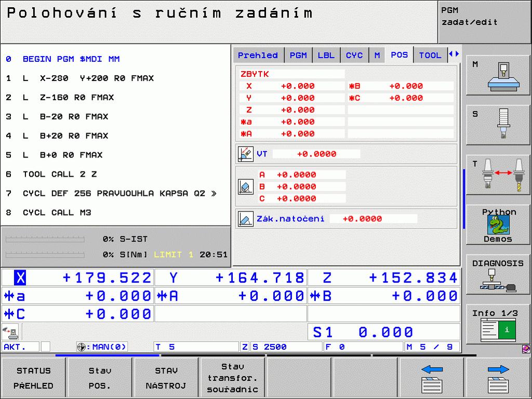The width and height of the screenshot is (532, 399).
Task: Click the S 2500 spindle speed field
Action: pyautogui.click(x=286, y=347)
